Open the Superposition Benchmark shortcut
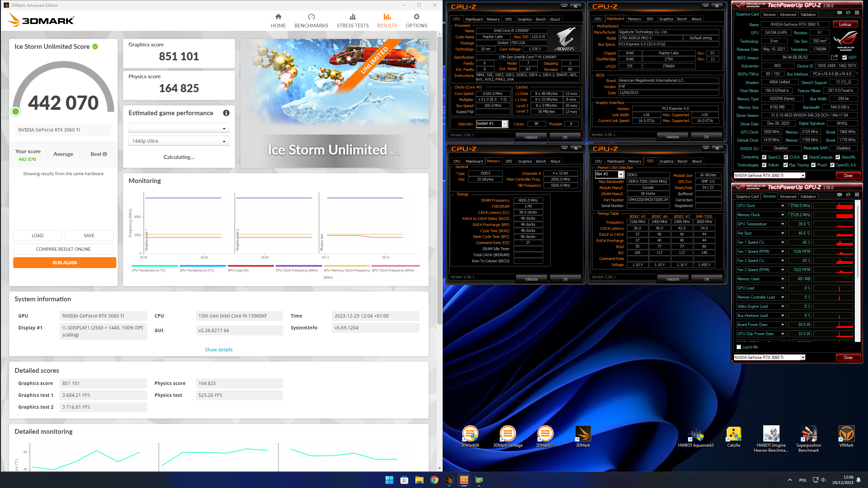 coord(809,439)
